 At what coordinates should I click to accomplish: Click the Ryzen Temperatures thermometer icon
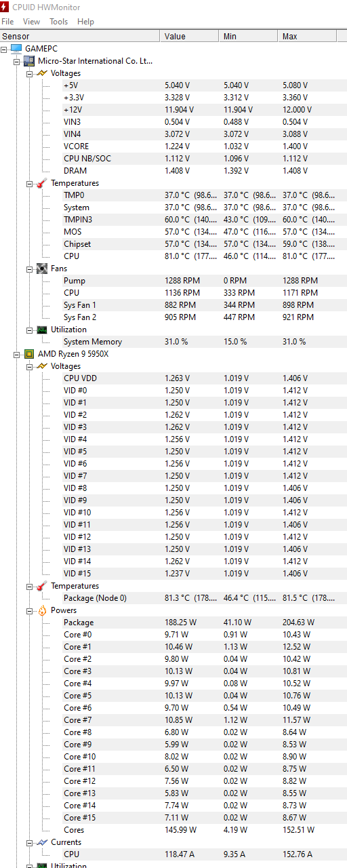coord(41,586)
